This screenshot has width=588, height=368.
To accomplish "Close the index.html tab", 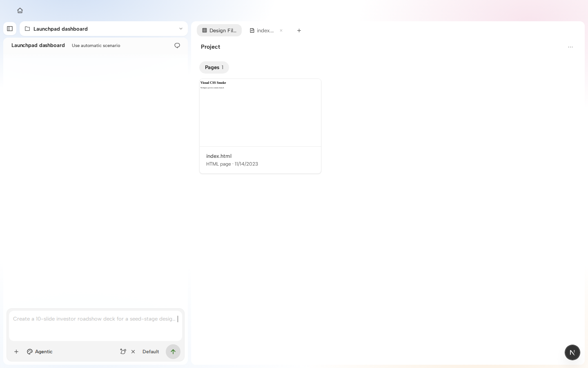I will click(x=281, y=30).
